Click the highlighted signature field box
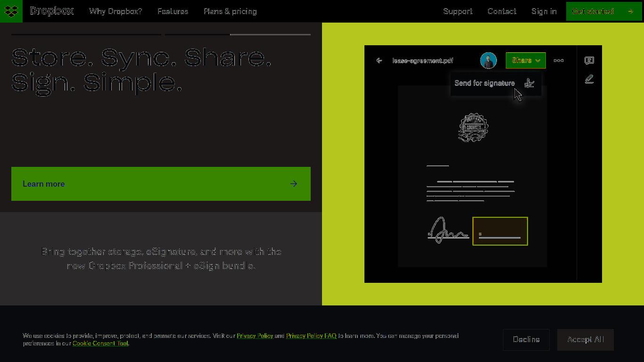 pos(500,231)
